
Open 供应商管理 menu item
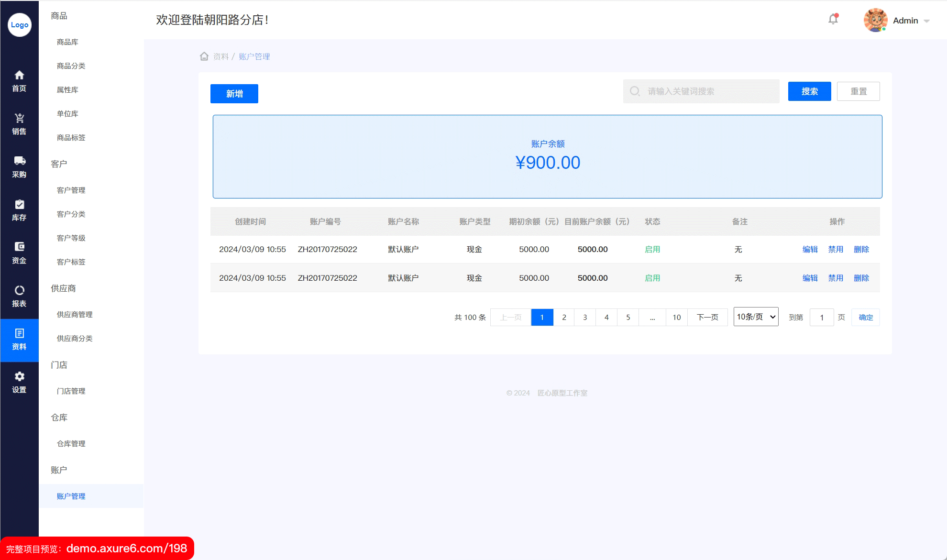75,315
